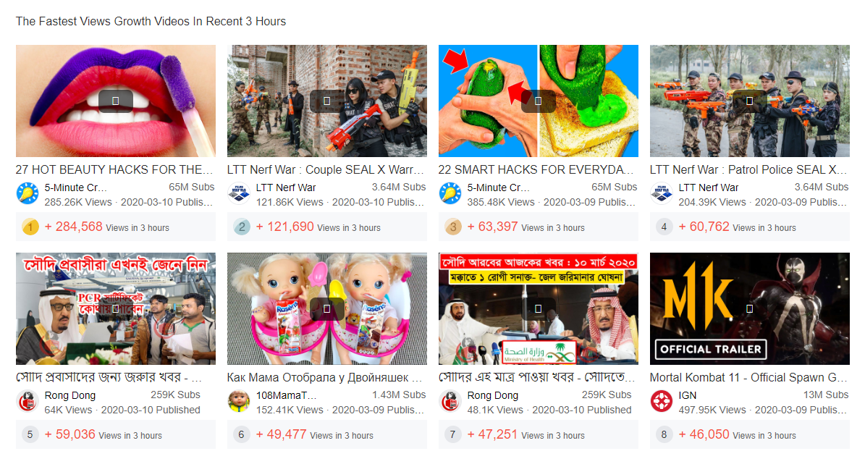
Task: Open the baby dolls video thumbnail
Action: tap(327, 309)
